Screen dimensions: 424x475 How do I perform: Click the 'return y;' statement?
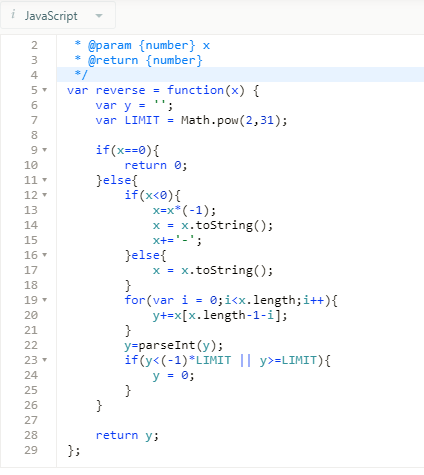[x=127, y=435]
